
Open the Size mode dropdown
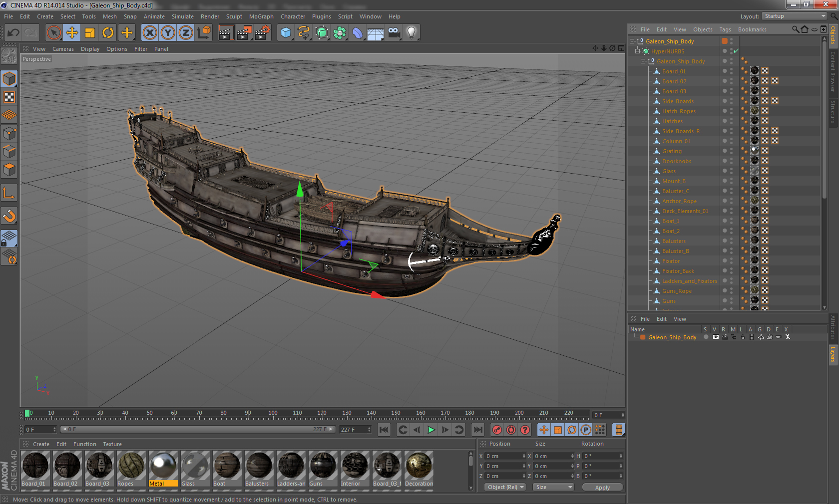[553, 487]
